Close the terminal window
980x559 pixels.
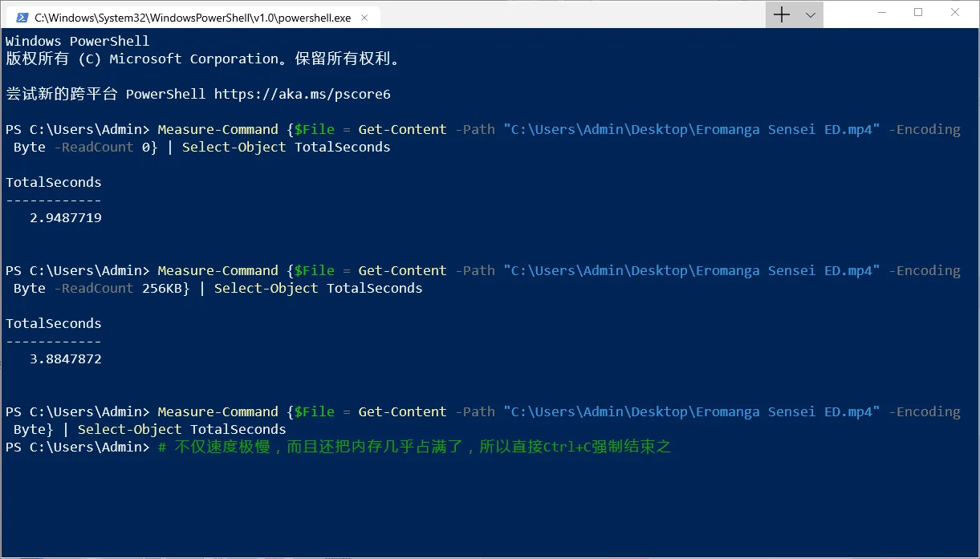click(955, 13)
